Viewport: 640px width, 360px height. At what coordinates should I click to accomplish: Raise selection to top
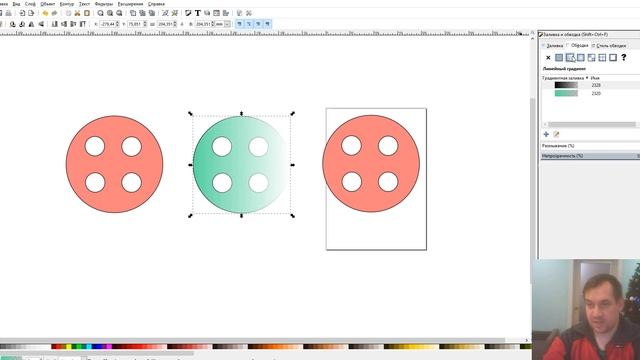click(83, 24)
